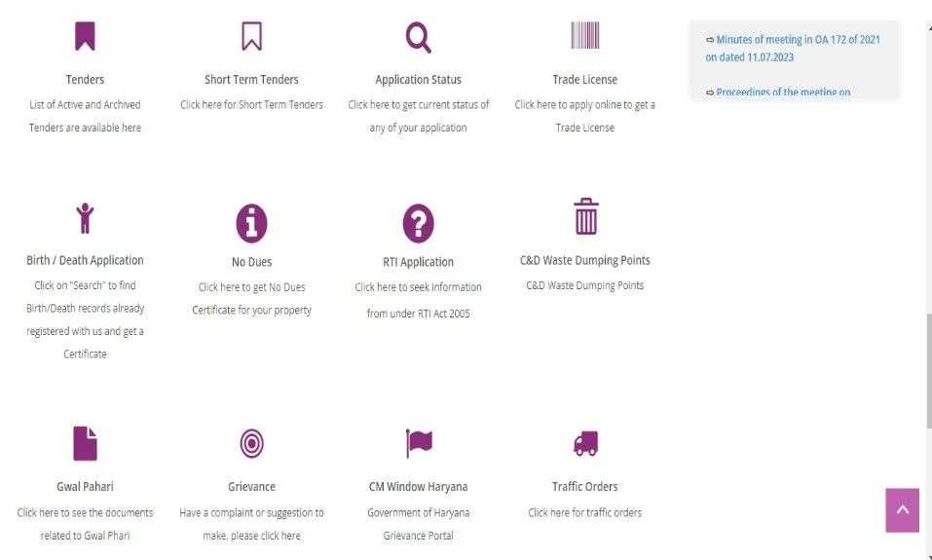The image size is (932, 560).
Task: Select the Traffic Orders heading link
Action: click(x=584, y=487)
